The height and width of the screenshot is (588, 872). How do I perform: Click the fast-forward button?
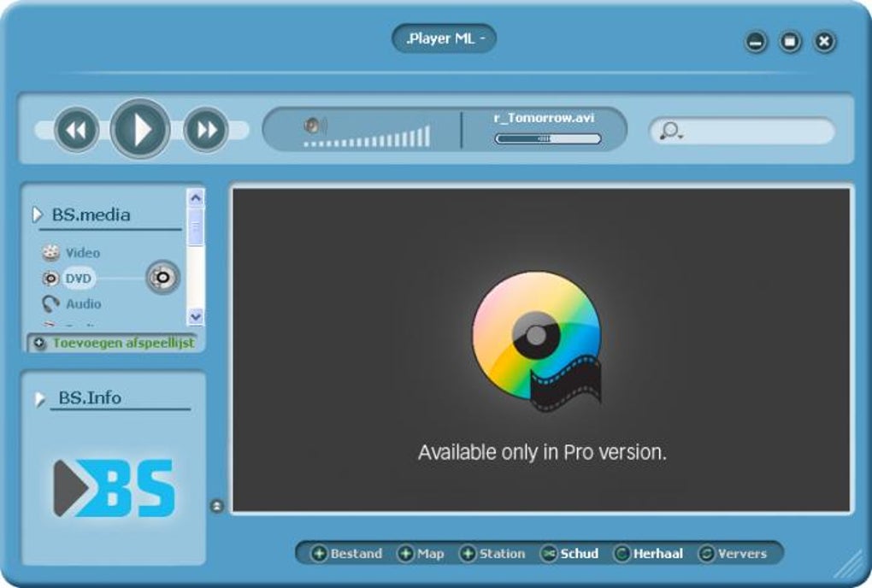(206, 130)
